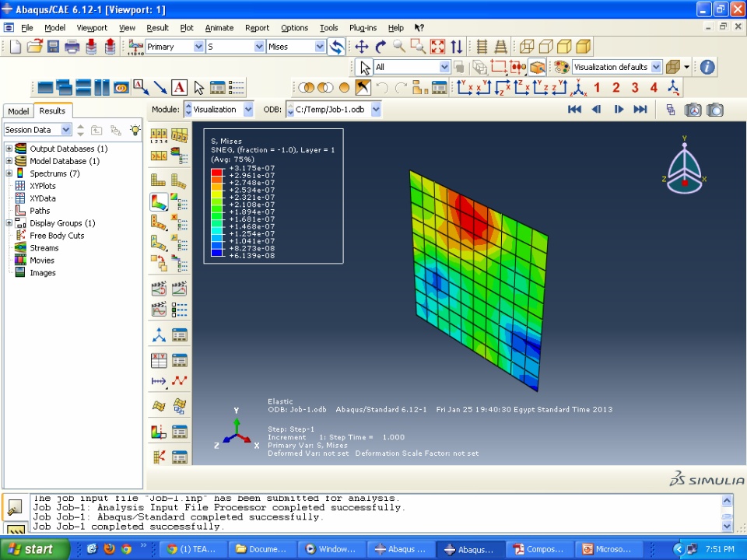Click the lightbulb filter icon in Results tree
Screen dimensions: 747x560
coord(135,130)
